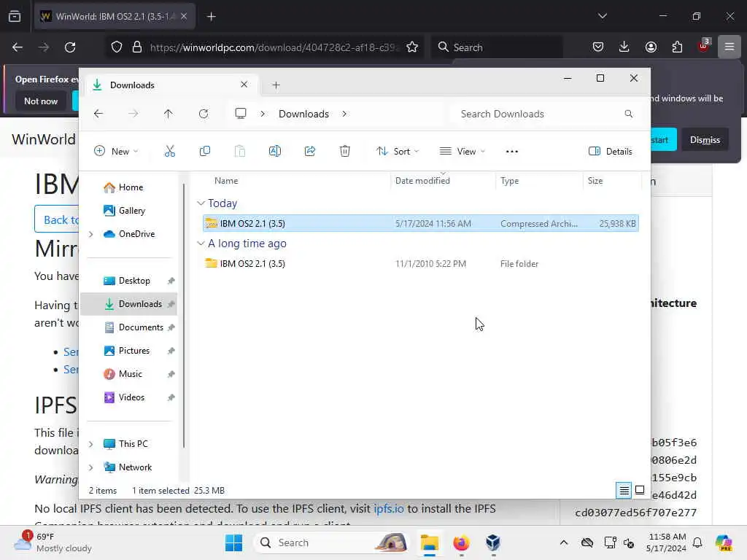Open Pictures in the navigation pane
The width and height of the screenshot is (747, 560).
pos(128,351)
